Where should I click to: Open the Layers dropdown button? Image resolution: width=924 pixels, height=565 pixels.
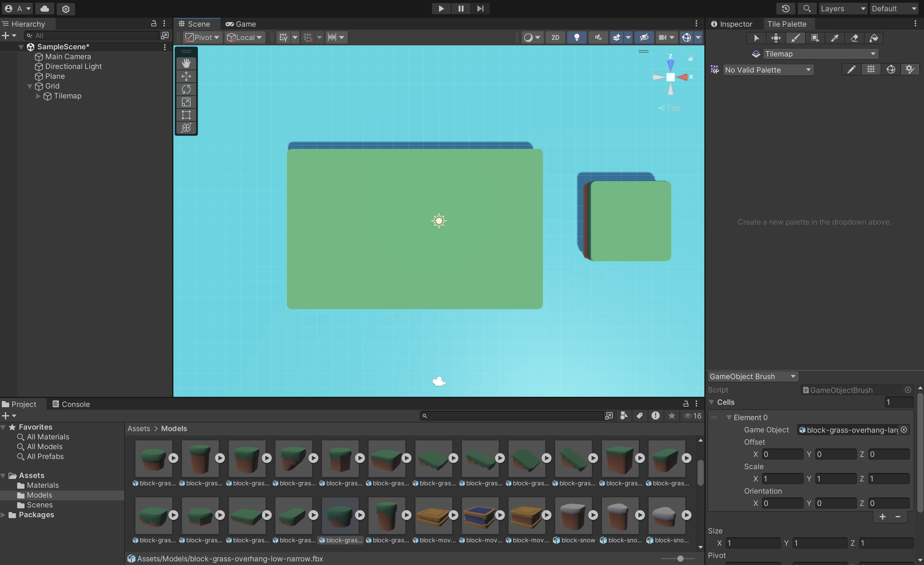[x=843, y=8]
